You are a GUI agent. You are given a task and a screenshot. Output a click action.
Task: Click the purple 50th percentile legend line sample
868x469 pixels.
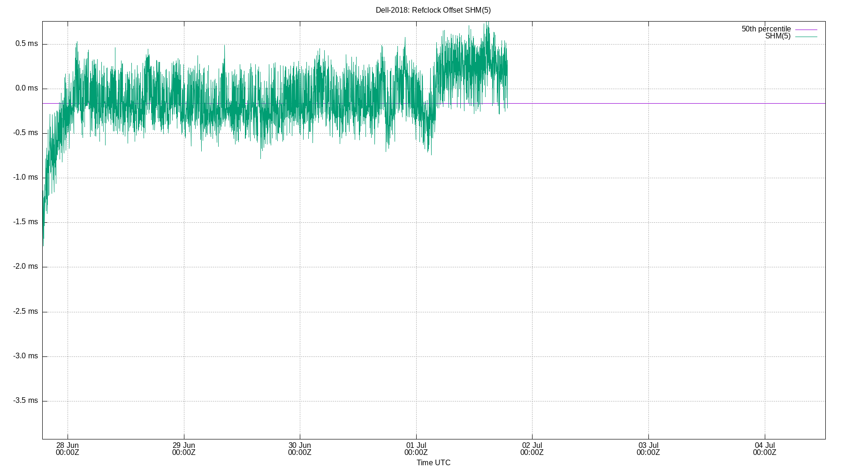click(806, 30)
